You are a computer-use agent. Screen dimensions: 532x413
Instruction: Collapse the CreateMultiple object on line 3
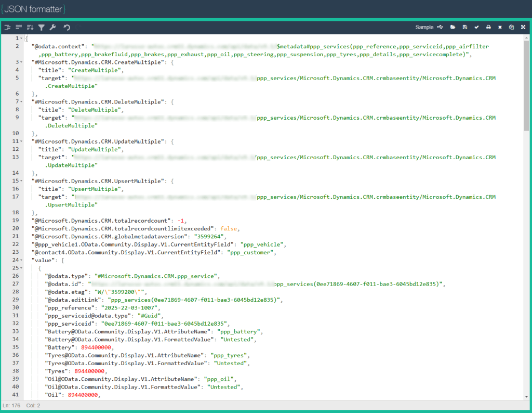(x=21, y=62)
